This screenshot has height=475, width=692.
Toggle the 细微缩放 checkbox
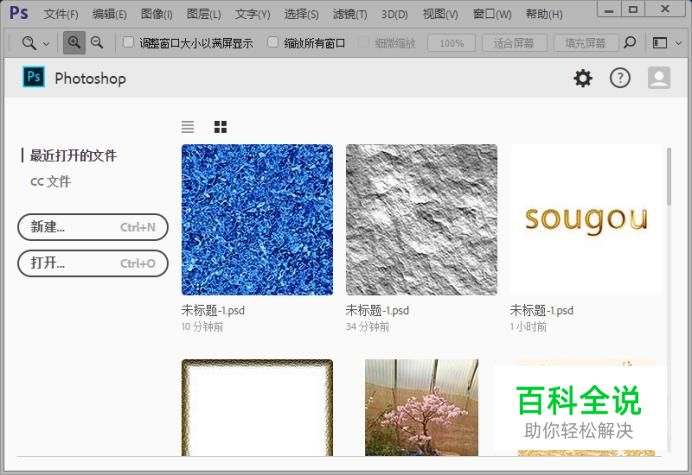[363, 43]
